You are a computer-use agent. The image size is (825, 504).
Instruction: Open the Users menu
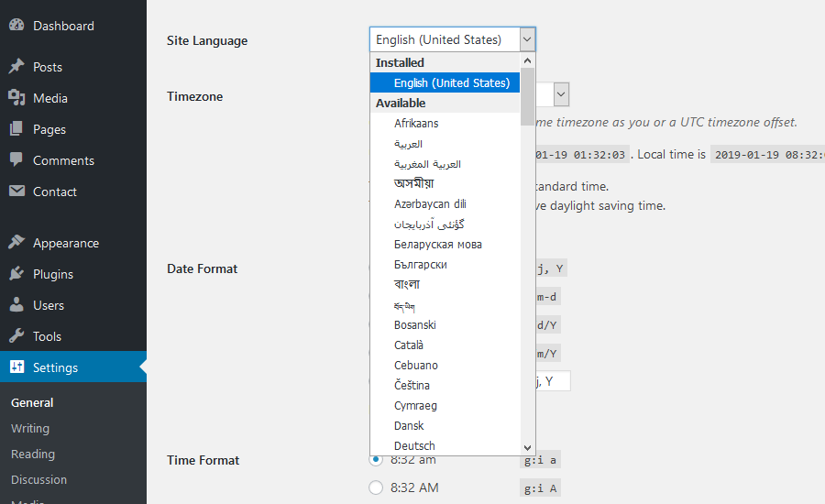(49, 305)
